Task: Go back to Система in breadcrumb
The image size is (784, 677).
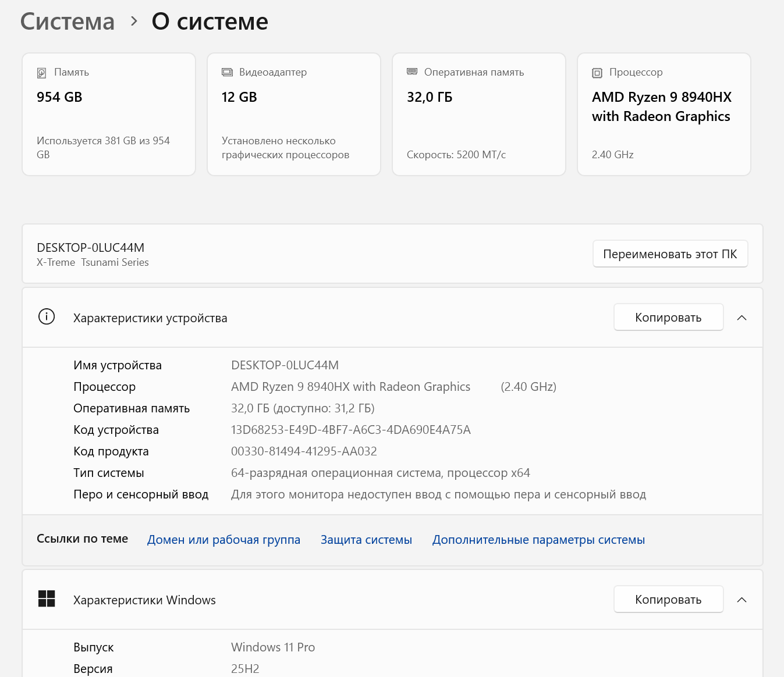Action: tap(68, 22)
